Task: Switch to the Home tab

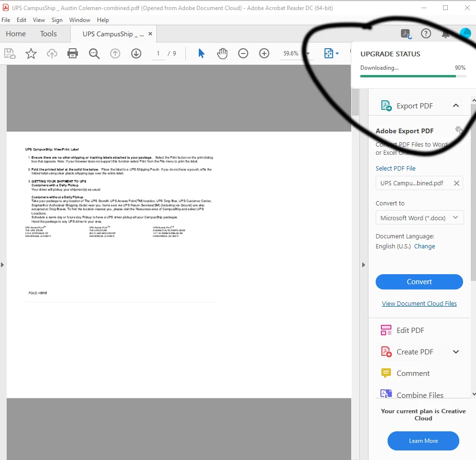Action: (16, 34)
